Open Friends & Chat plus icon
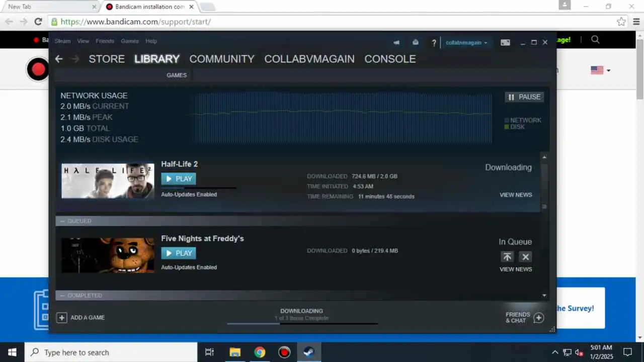 coord(539,317)
